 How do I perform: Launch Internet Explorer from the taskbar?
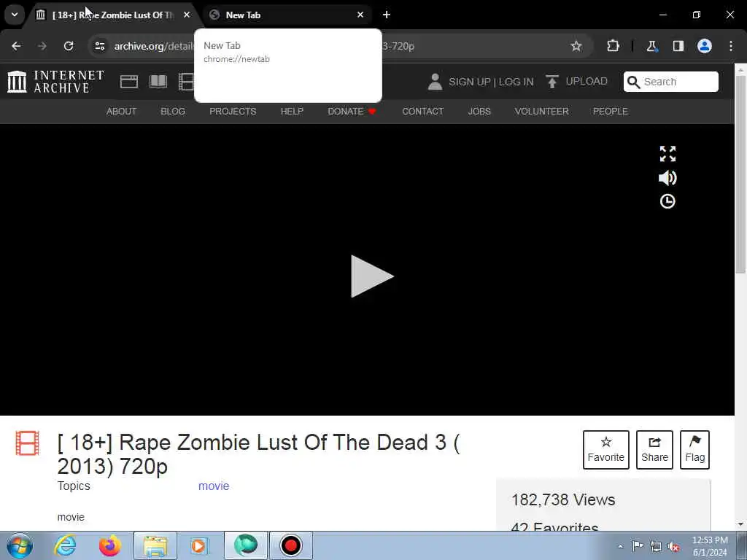(65, 545)
